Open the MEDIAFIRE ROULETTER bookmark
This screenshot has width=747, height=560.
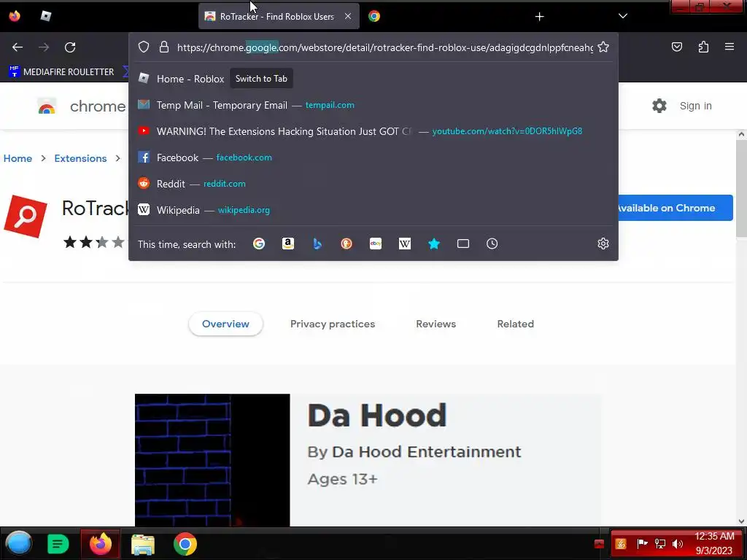(x=61, y=72)
